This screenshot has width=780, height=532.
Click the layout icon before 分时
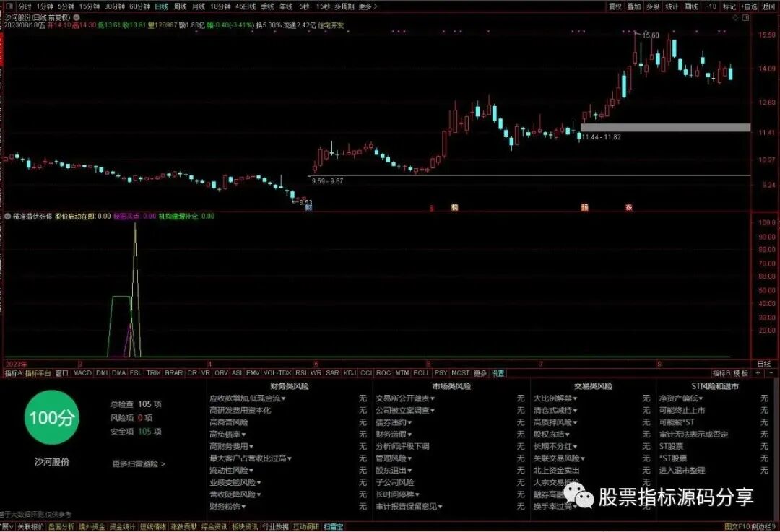click(10, 7)
